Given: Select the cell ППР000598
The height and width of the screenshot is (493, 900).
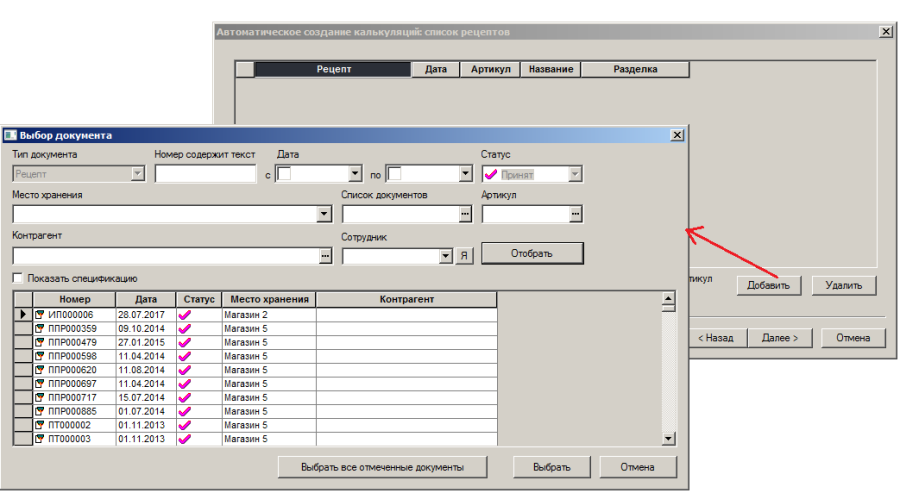Looking at the screenshot, I should click(75, 356).
